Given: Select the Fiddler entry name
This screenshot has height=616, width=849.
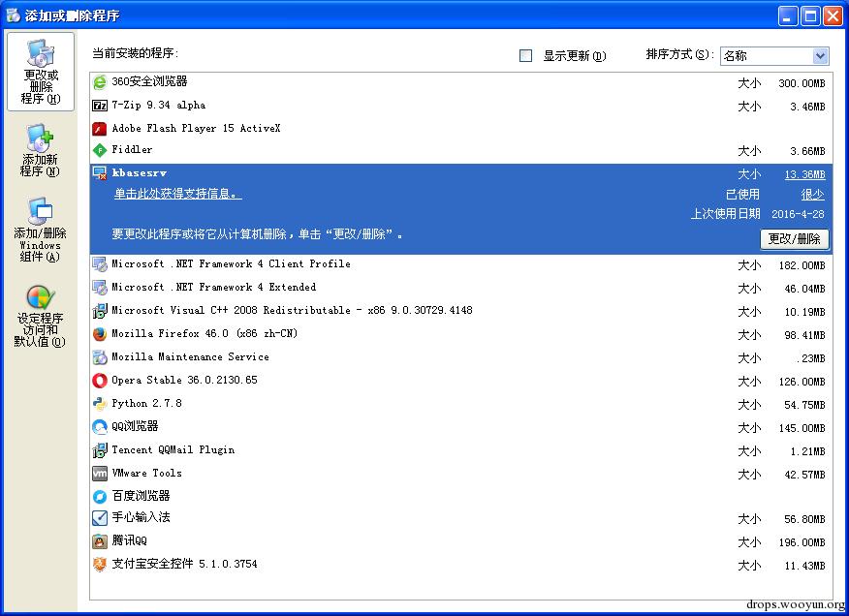Looking at the screenshot, I should [x=132, y=149].
